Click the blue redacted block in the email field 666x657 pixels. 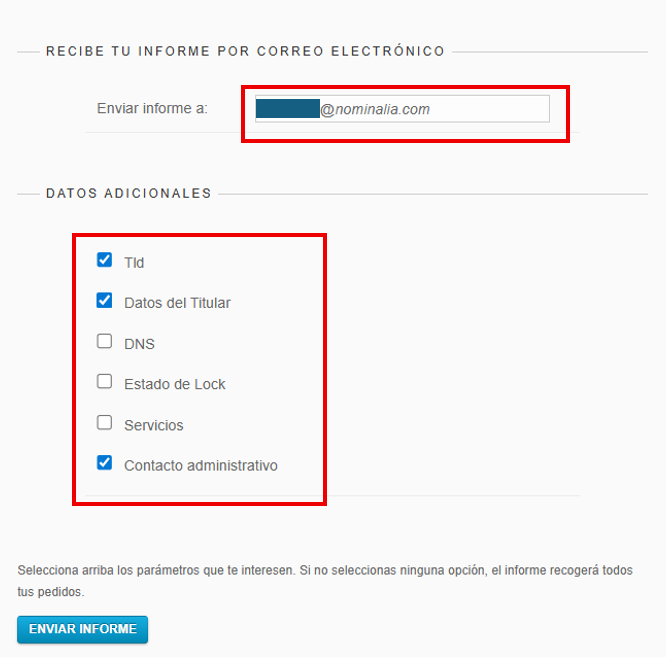pos(287,109)
